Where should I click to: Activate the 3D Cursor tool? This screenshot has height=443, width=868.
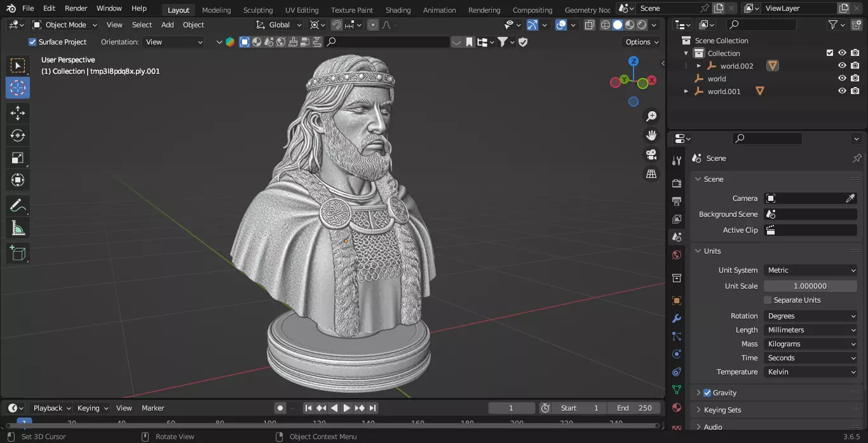tap(18, 88)
